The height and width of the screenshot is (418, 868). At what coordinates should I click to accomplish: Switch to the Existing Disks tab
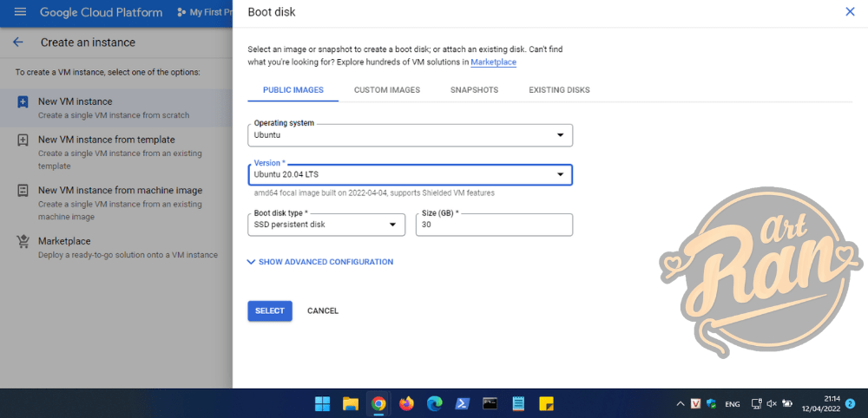coord(559,90)
